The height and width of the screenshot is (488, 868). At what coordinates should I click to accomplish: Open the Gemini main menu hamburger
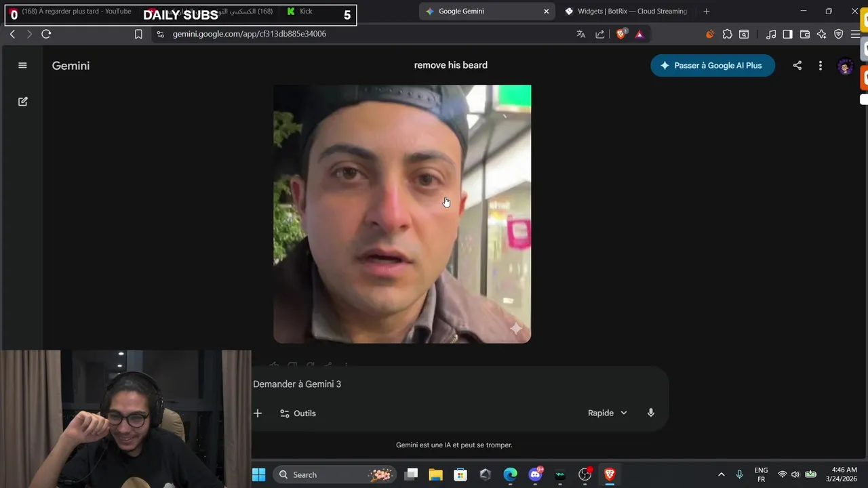pyautogui.click(x=22, y=65)
